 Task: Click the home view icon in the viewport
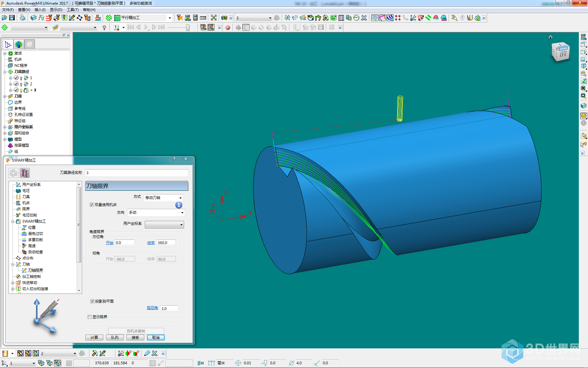coord(550,37)
